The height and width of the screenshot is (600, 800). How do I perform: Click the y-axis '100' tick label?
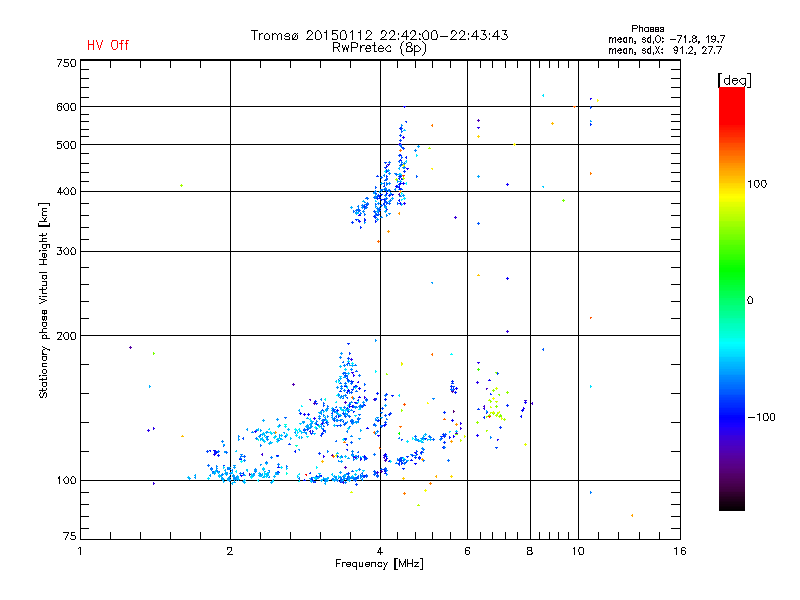pyautogui.click(x=66, y=481)
